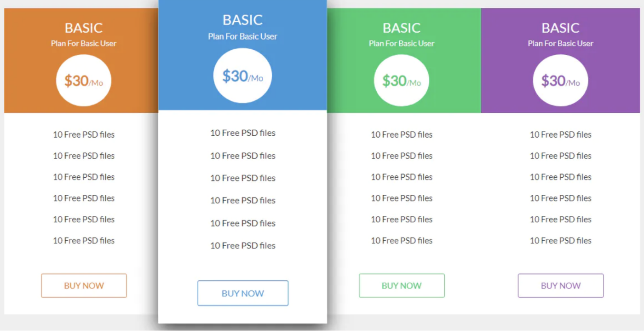Click BUY NOW on the orange plan
This screenshot has width=644, height=331.
(84, 285)
